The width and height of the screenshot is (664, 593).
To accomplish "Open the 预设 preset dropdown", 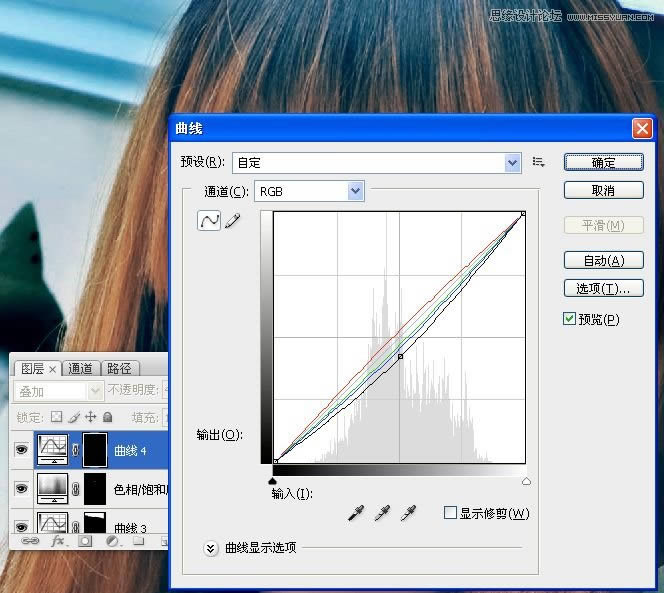I will [x=513, y=162].
